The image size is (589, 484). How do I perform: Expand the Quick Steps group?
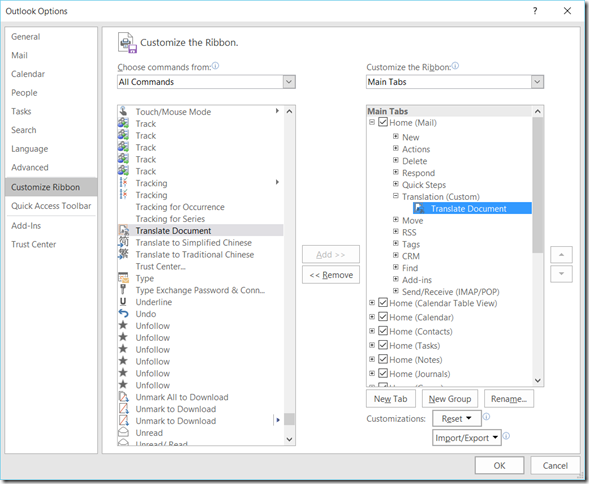tap(396, 184)
